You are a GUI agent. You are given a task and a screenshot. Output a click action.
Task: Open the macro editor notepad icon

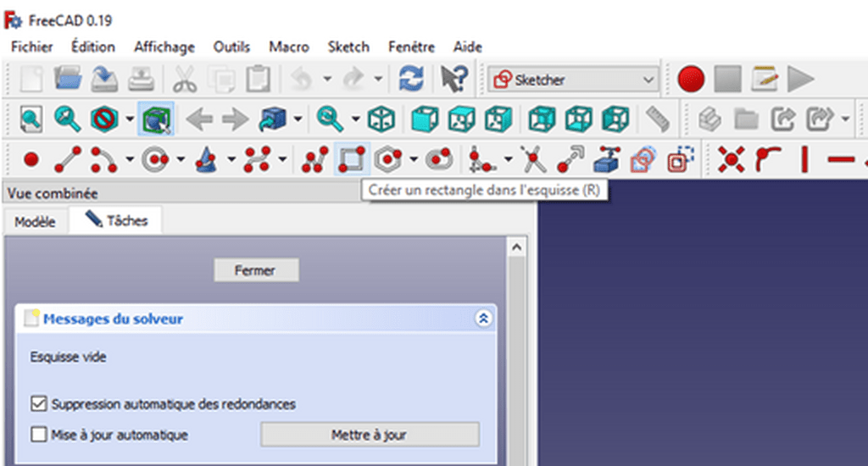click(x=765, y=79)
